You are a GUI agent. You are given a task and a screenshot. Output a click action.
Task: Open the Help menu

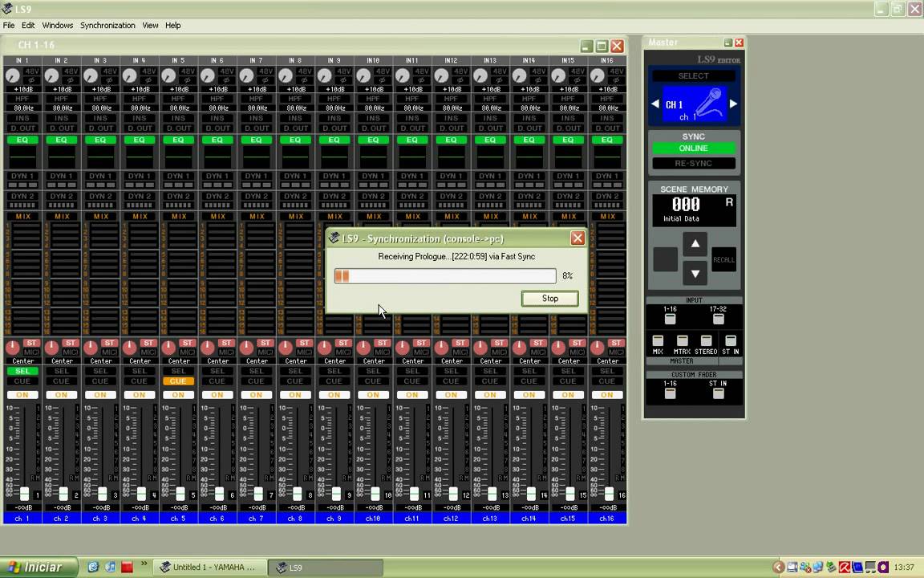172,26
